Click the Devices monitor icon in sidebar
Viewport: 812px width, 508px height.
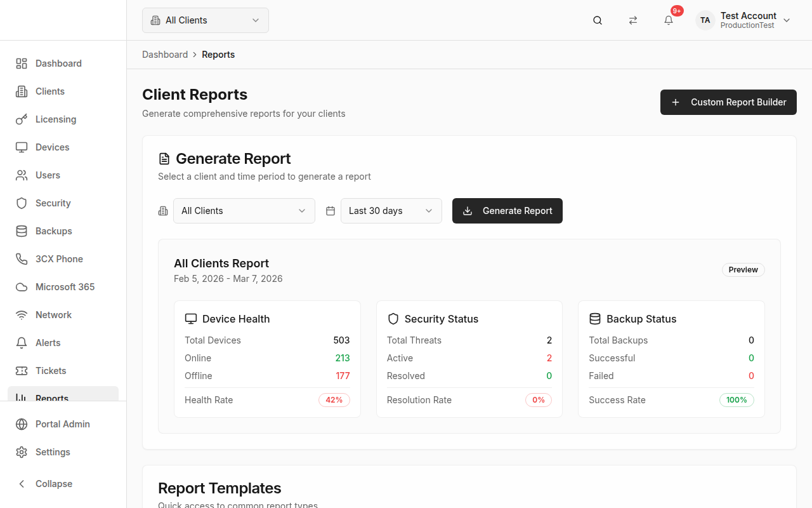(22, 147)
